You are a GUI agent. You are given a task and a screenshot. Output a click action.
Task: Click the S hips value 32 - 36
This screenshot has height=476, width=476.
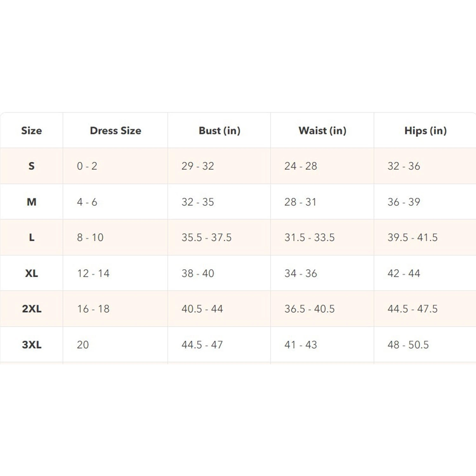pyautogui.click(x=404, y=166)
